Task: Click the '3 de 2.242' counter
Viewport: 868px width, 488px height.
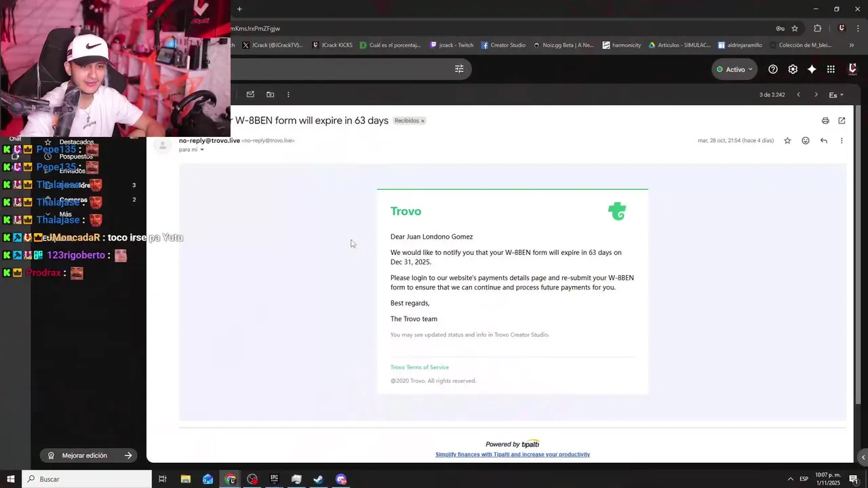Action: point(772,95)
